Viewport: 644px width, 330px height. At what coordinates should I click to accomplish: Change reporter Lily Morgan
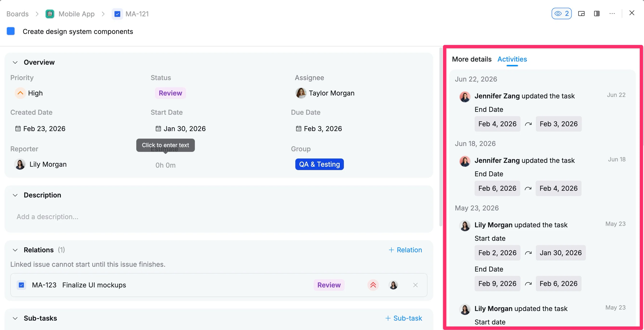[48, 164]
